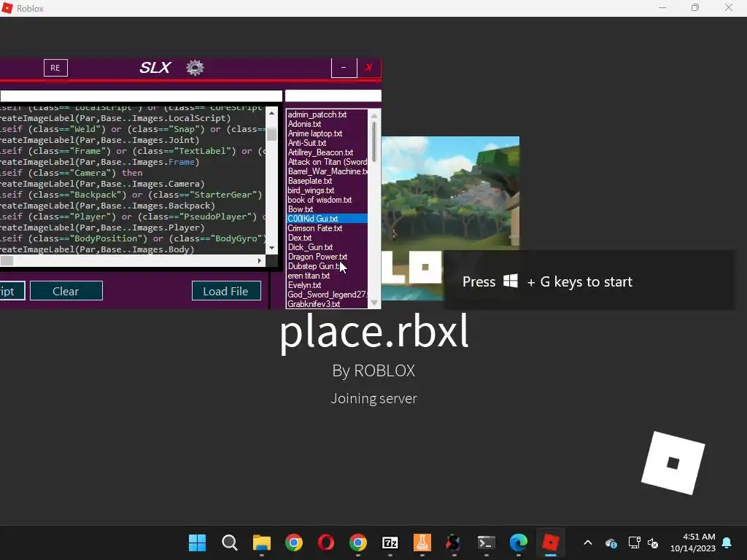Click script list scrollbar up arrow
Image resolution: width=747 pixels, height=560 pixels.
coord(374,116)
